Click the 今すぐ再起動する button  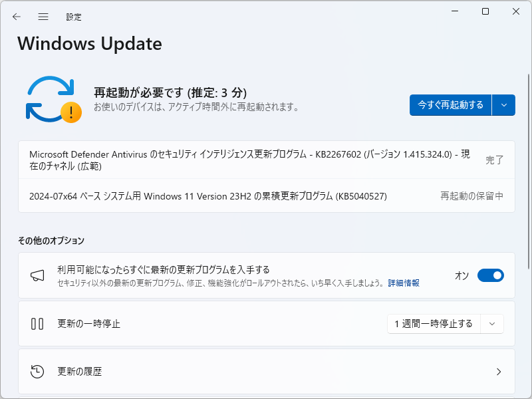450,105
